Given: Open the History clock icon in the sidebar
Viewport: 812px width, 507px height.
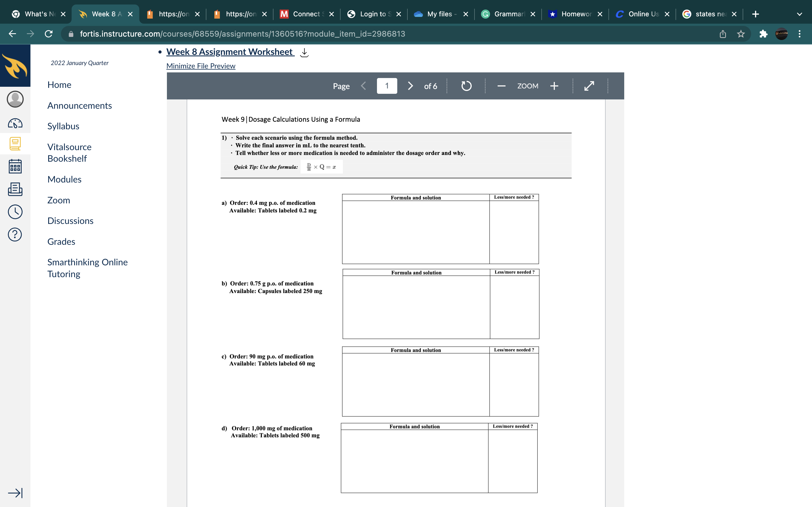Looking at the screenshot, I should pyautogui.click(x=15, y=212).
